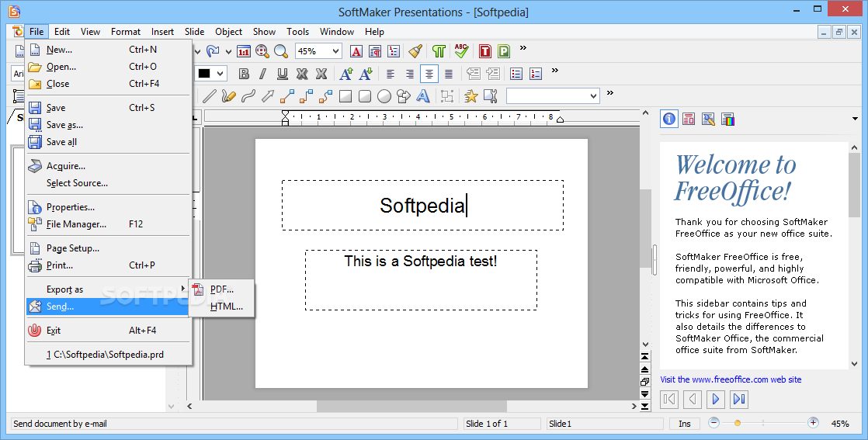This screenshot has height=440, width=868.
Task: Insert TextArt with the blue A icon
Action: [x=423, y=96]
